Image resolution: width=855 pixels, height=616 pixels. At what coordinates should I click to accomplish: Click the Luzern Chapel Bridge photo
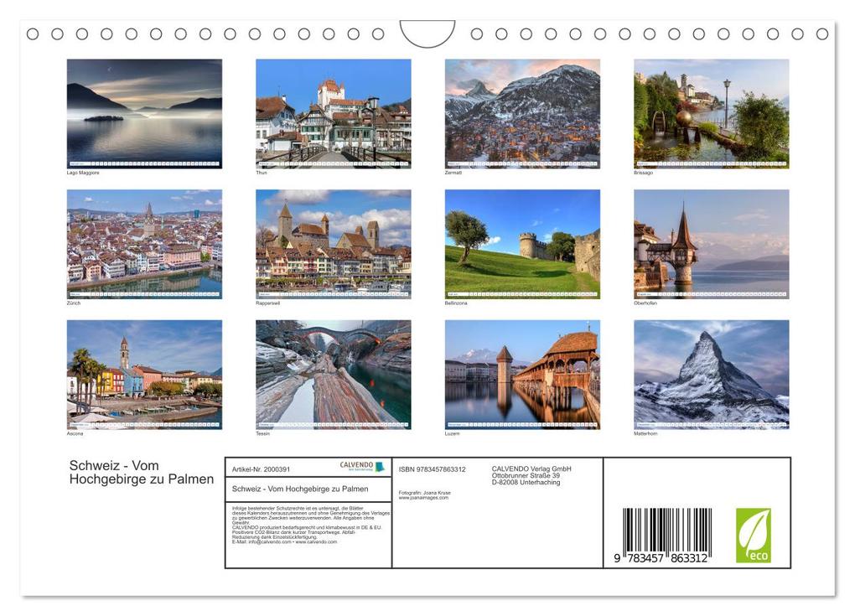point(522,375)
